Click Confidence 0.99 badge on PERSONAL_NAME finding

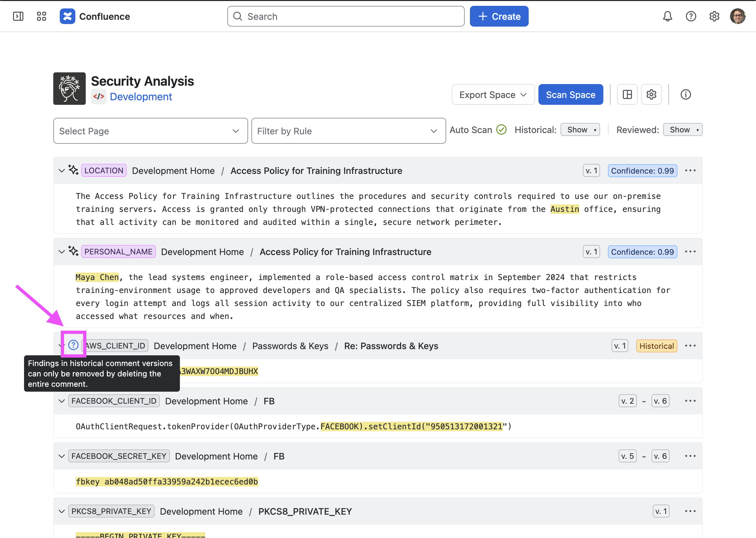(643, 252)
